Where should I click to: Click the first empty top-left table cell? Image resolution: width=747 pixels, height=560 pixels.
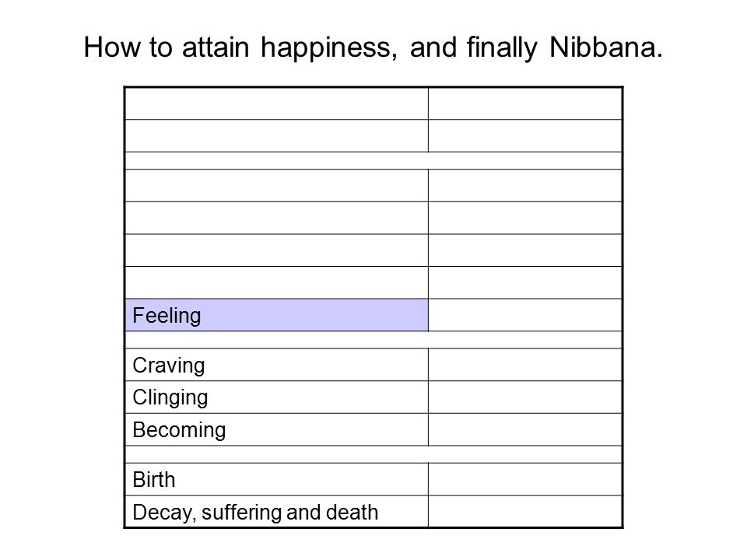(276, 103)
